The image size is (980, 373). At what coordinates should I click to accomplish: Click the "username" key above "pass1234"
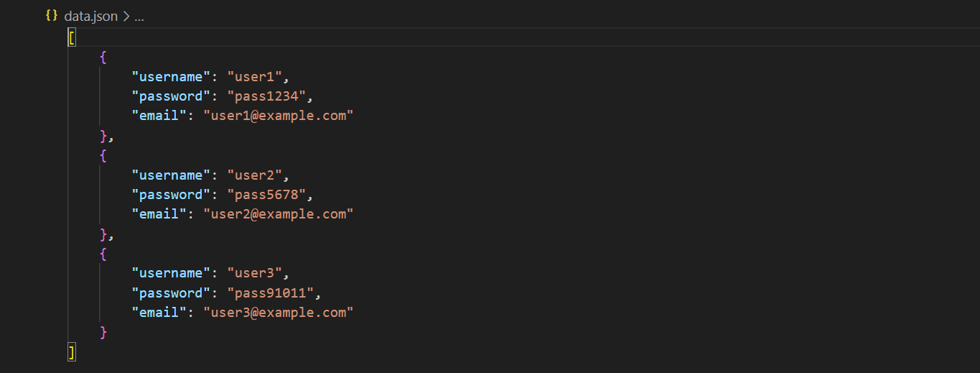point(171,77)
